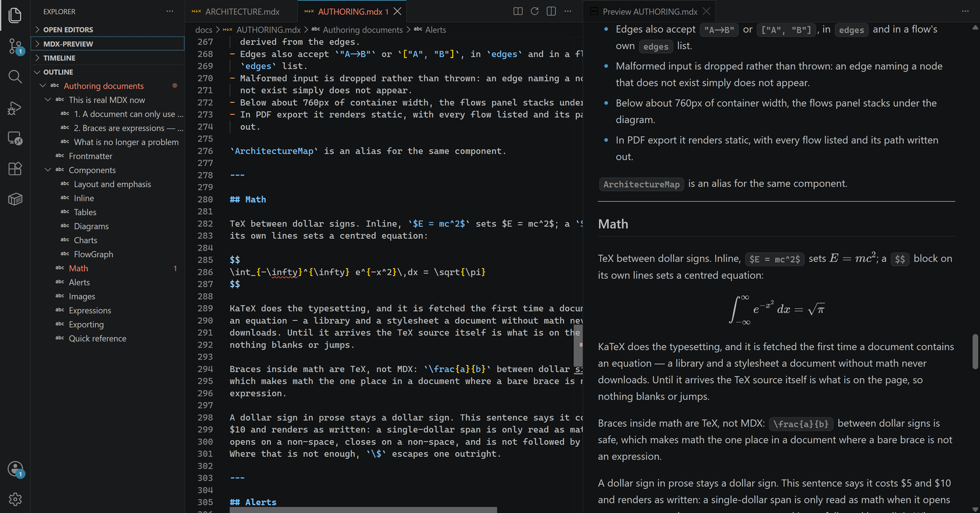Open Manage settings gear icon

[15, 500]
